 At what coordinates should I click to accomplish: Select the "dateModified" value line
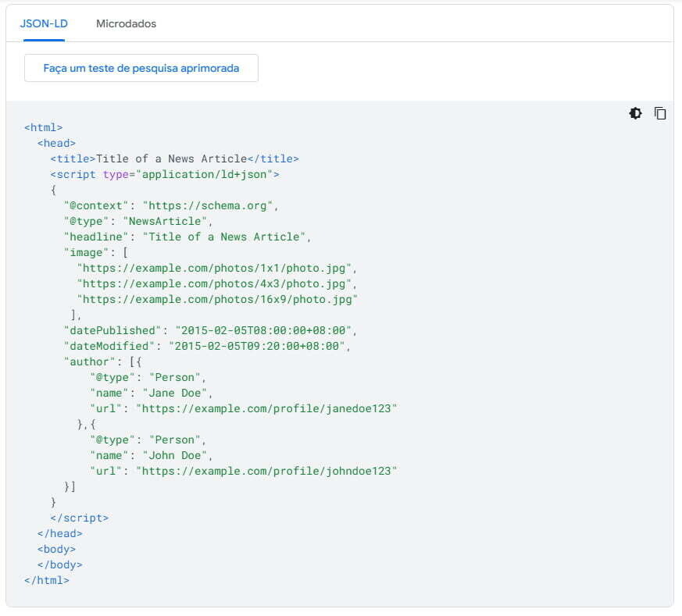click(207, 347)
